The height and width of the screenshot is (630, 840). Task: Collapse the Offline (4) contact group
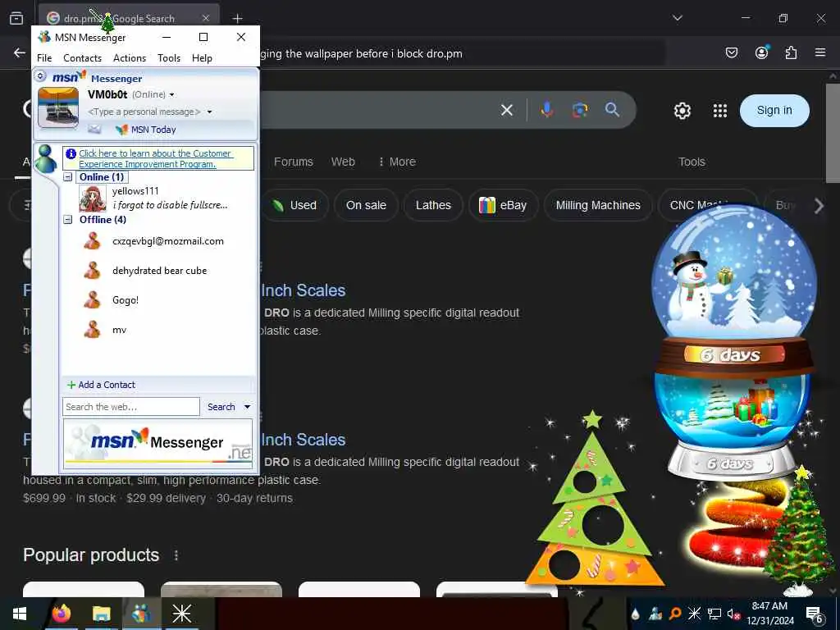point(68,220)
